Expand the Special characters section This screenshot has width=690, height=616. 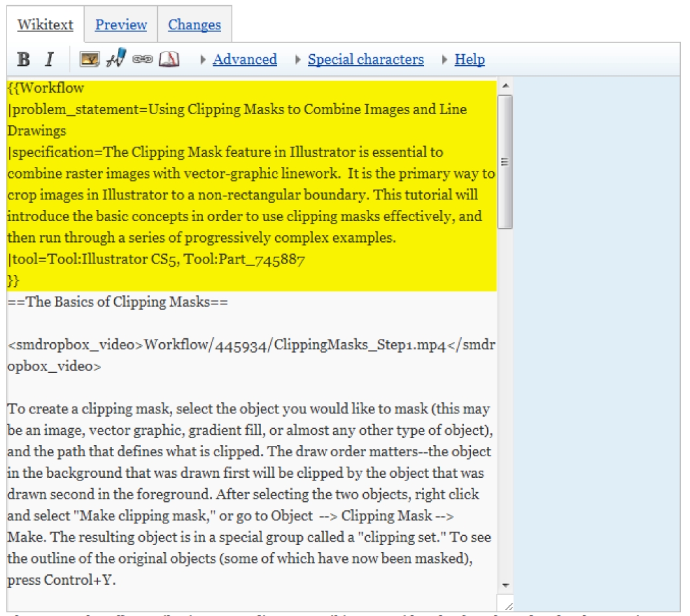366,59
